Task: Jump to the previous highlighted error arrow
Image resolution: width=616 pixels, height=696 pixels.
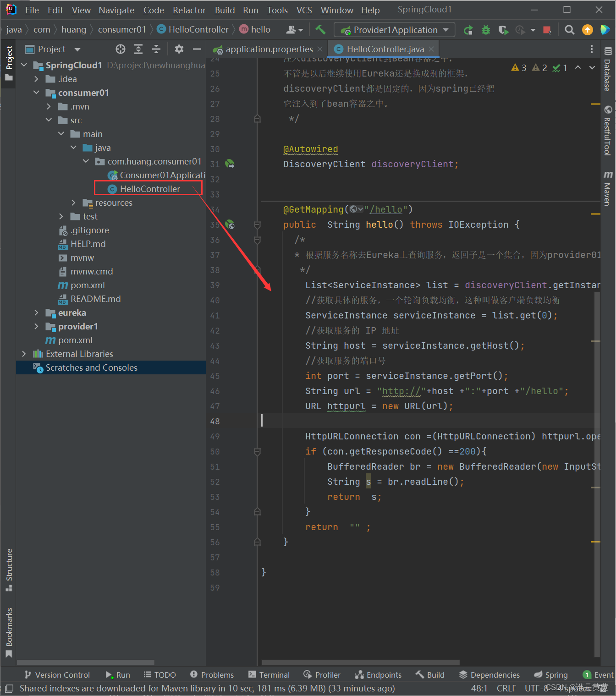Action: tap(578, 68)
